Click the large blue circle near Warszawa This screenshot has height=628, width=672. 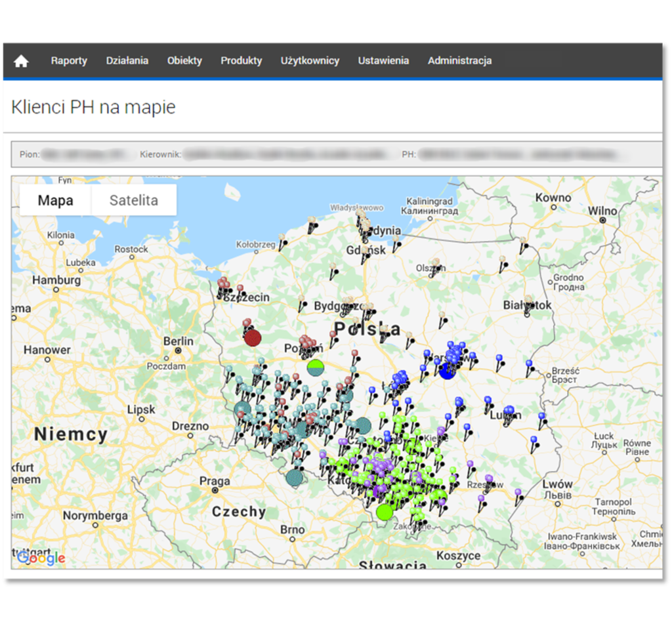[x=447, y=371]
